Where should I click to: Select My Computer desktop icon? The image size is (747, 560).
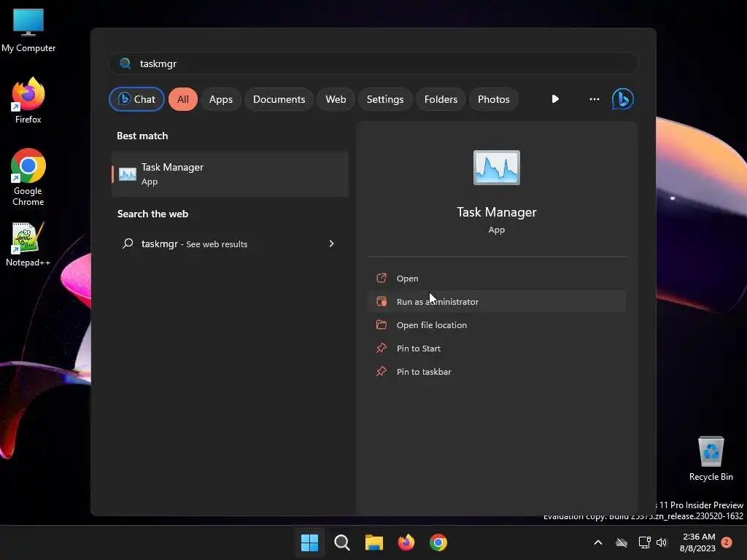28,31
